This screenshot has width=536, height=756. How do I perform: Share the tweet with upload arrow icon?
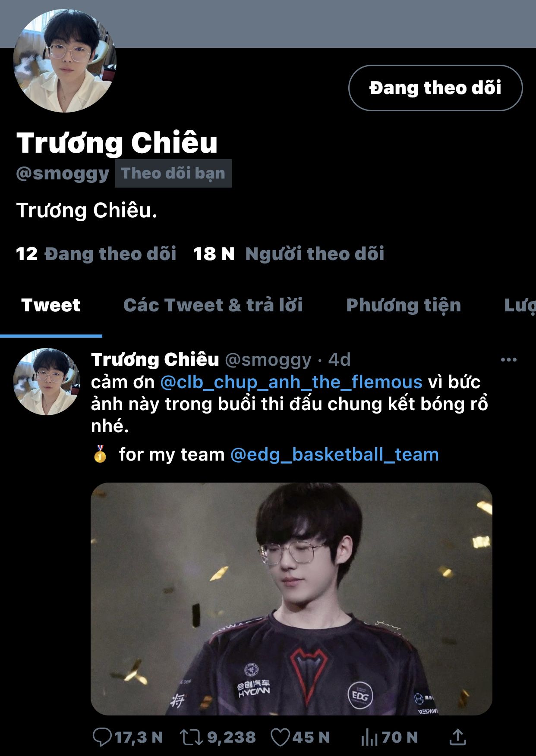coord(458,737)
